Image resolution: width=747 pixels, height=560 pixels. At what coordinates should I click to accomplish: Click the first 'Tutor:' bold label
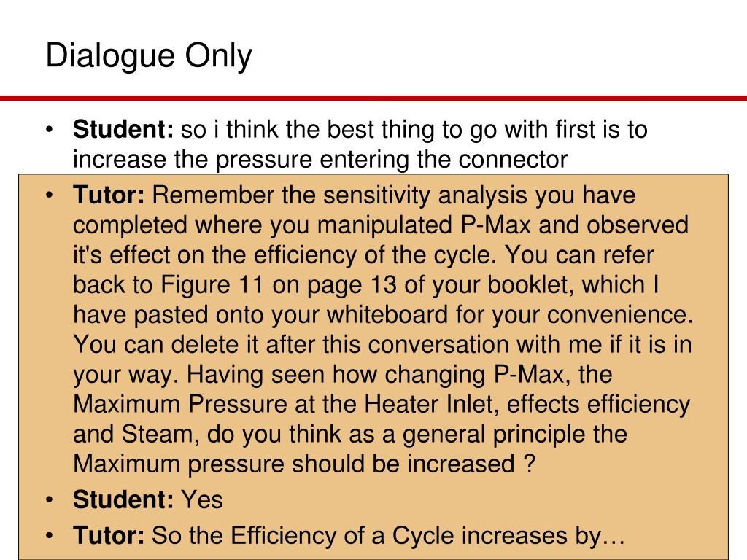[109, 195]
